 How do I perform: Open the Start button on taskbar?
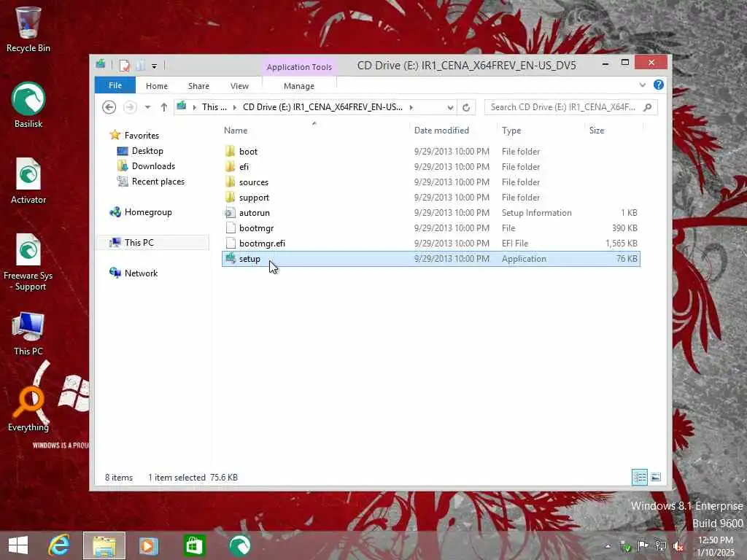pos(18,545)
